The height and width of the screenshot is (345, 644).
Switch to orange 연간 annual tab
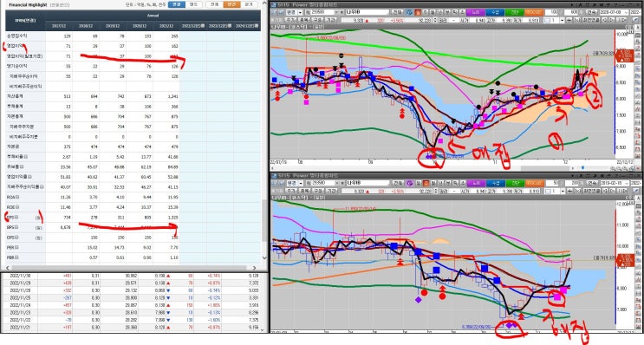(231, 4)
